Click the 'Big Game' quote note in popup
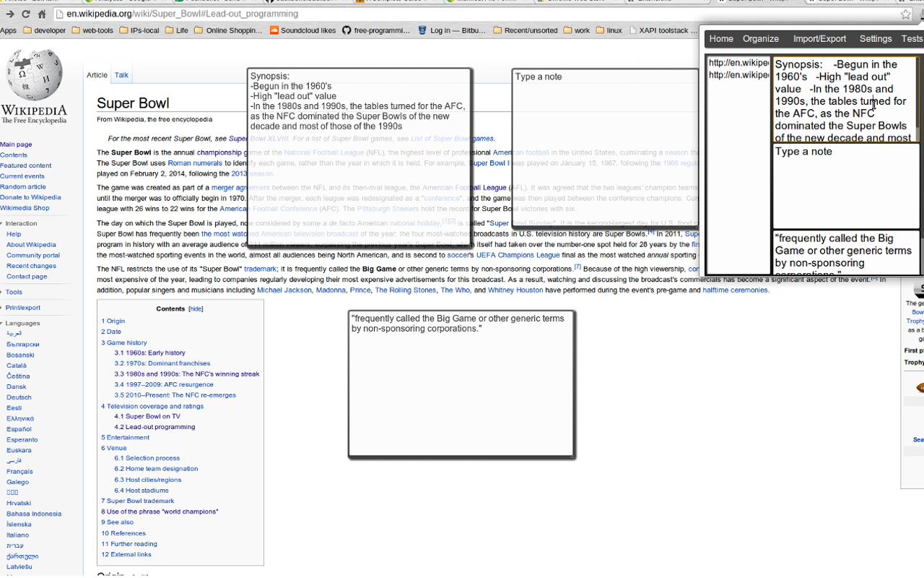This screenshot has height=578, width=924. tap(846, 252)
